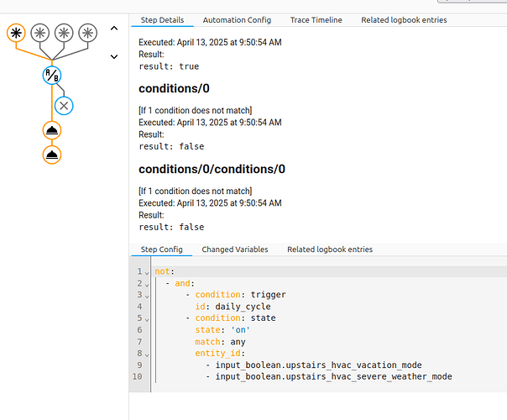Screen dimensions: 507x420
Task: Fold the 'condition: state' block at line 5
Action: click(x=148, y=318)
